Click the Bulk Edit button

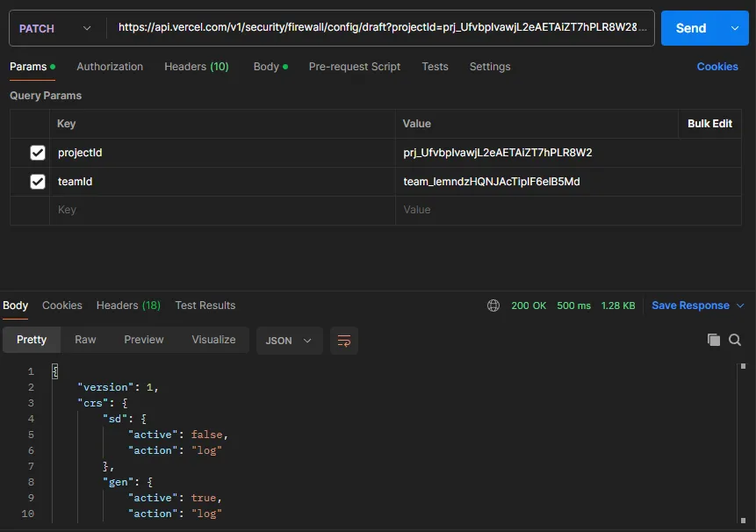pos(709,124)
